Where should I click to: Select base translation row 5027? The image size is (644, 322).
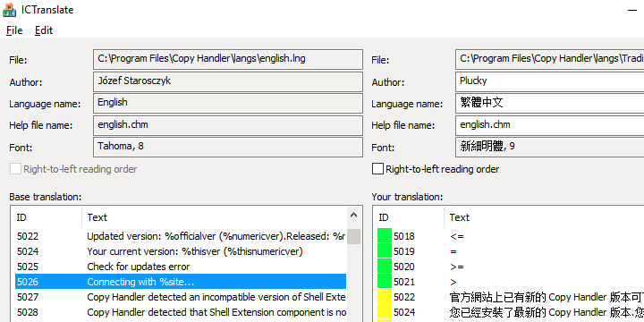click(x=181, y=297)
